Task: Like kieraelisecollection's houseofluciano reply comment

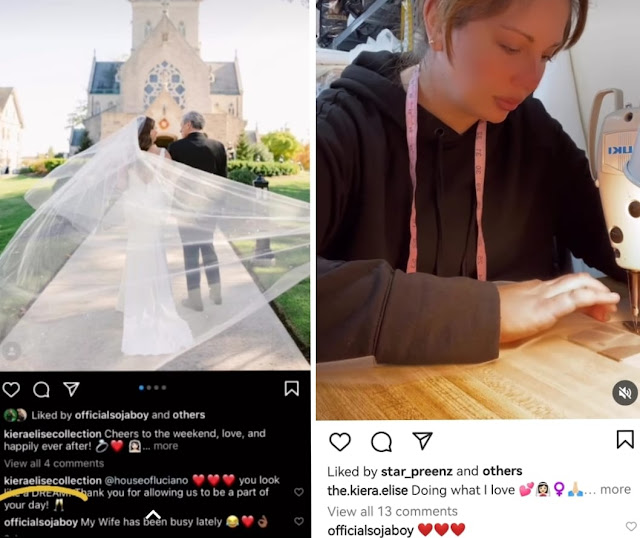Action: point(299,492)
